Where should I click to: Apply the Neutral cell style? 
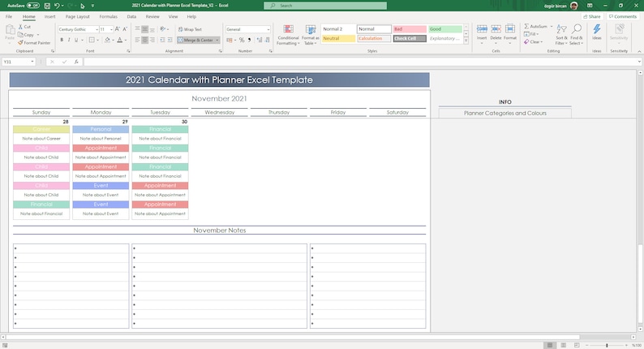click(x=338, y=39)
